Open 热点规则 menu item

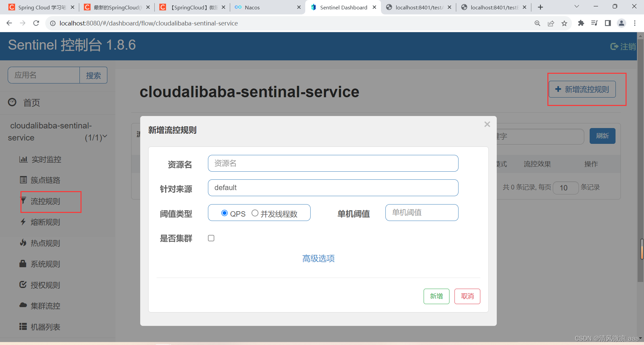(x=45, y=243)
